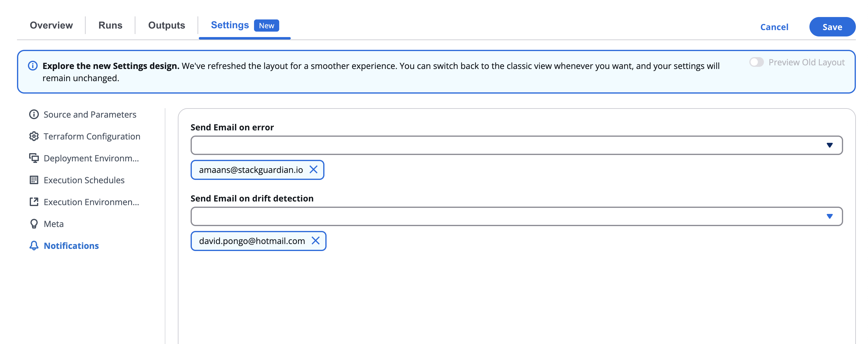The image size is (868, 344).
Task: Click the Meta lightbulb icon
Action: tap(34, 224)
